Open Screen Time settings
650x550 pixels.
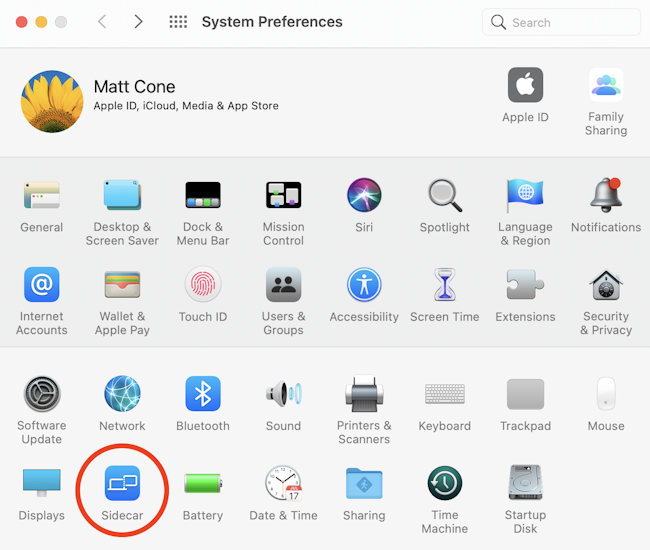[445, 284]
